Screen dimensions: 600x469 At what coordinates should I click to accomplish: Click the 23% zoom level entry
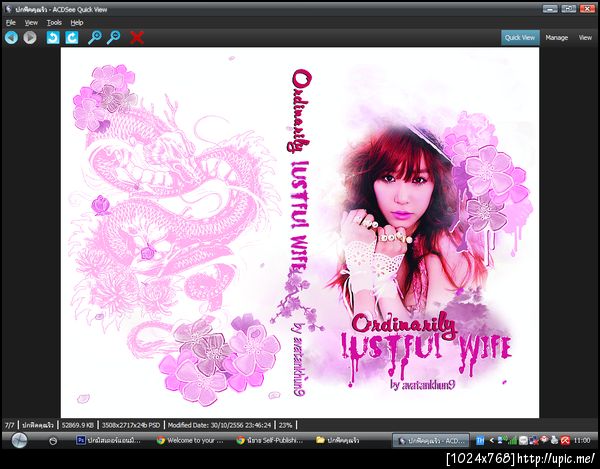point(285,425)
